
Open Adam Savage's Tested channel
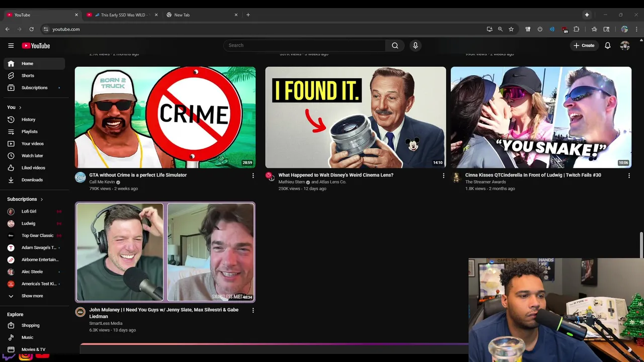[34, 247]
